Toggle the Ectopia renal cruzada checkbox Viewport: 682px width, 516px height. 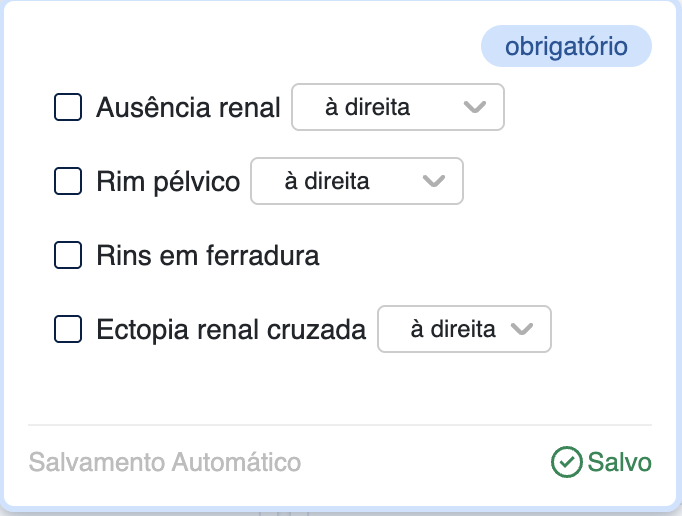click(68, 329)
